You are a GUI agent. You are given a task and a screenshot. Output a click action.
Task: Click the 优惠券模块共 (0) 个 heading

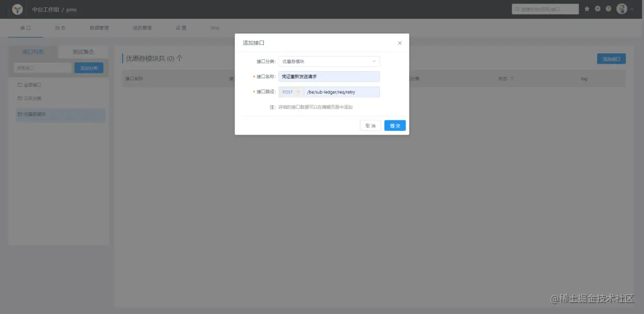tap(154, 59)
